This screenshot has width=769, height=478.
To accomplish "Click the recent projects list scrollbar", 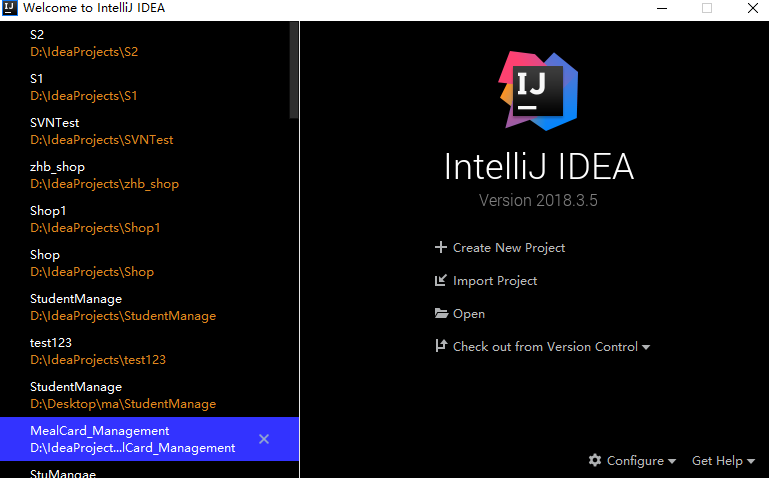I will (x=294, y=70).
